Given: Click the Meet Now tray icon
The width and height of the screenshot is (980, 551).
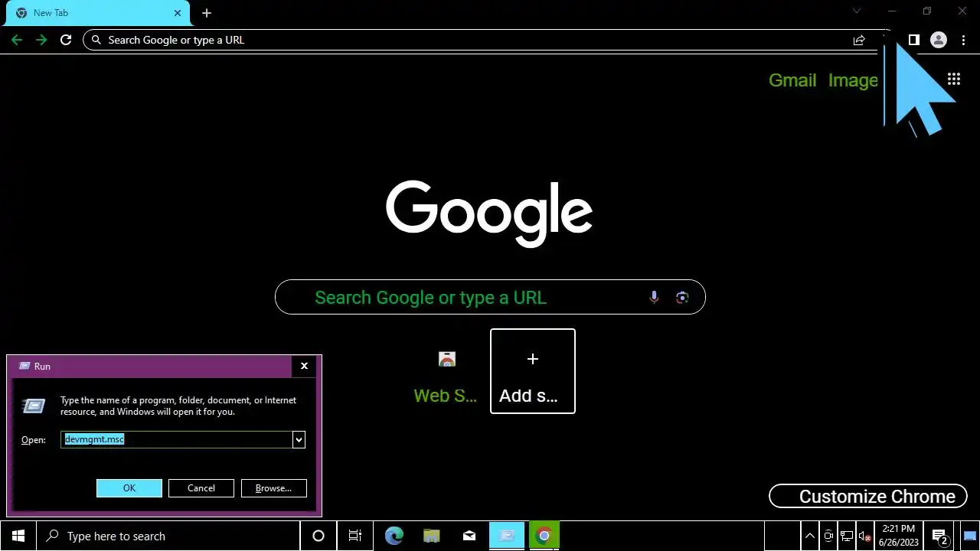Looking at the screenshot, I should [x=828, y=536].
